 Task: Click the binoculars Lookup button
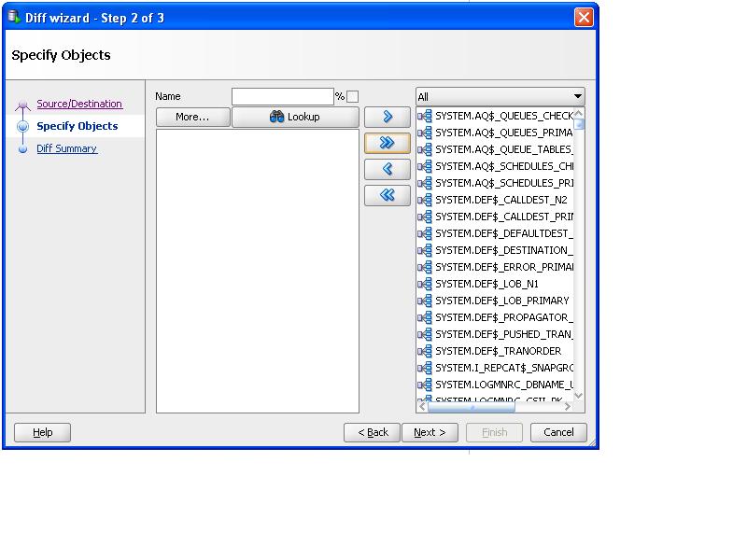295,118
